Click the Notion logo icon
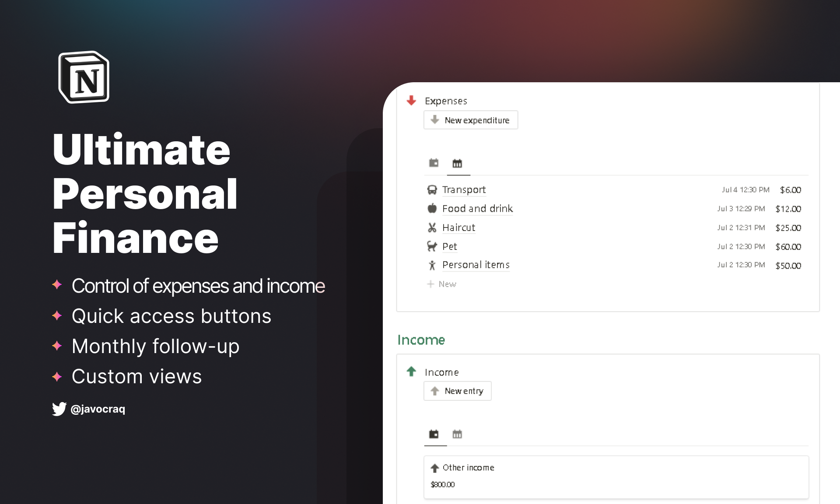The width and height of the screenshot is (840, 504). tap(83, 76)
